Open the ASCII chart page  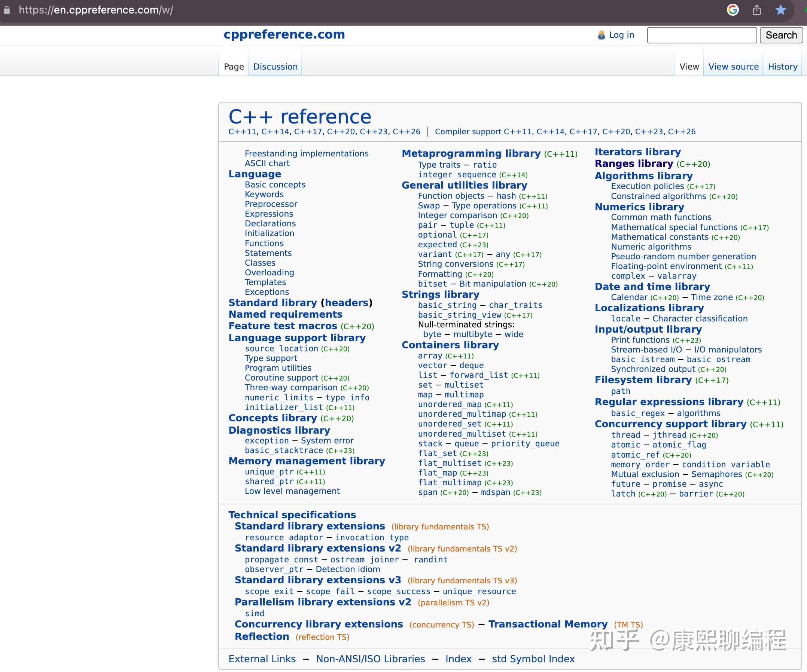tap(267, 163)
